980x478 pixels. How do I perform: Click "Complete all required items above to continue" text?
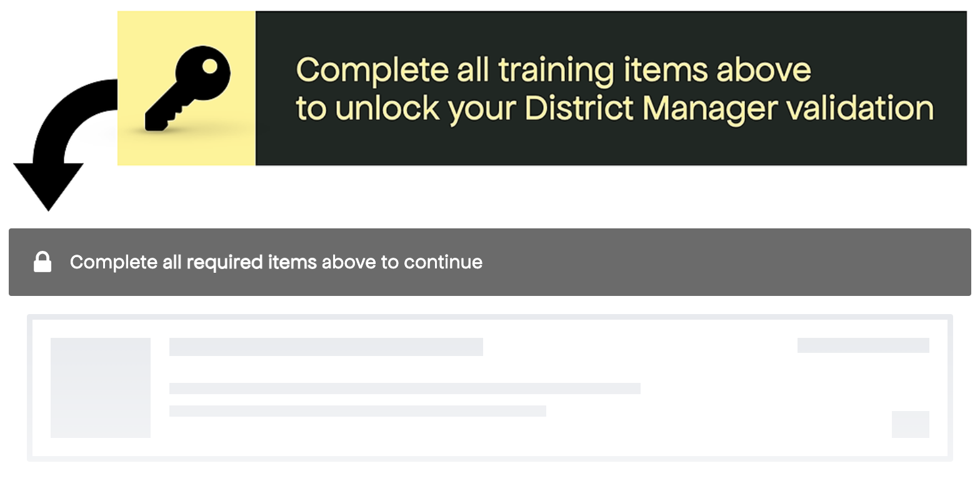tap(276, 262)
